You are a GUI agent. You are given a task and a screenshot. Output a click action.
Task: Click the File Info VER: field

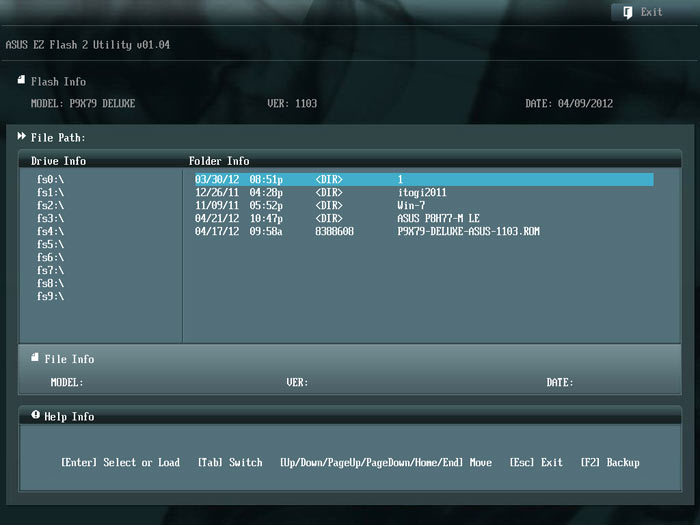click(x=297, y=383)
